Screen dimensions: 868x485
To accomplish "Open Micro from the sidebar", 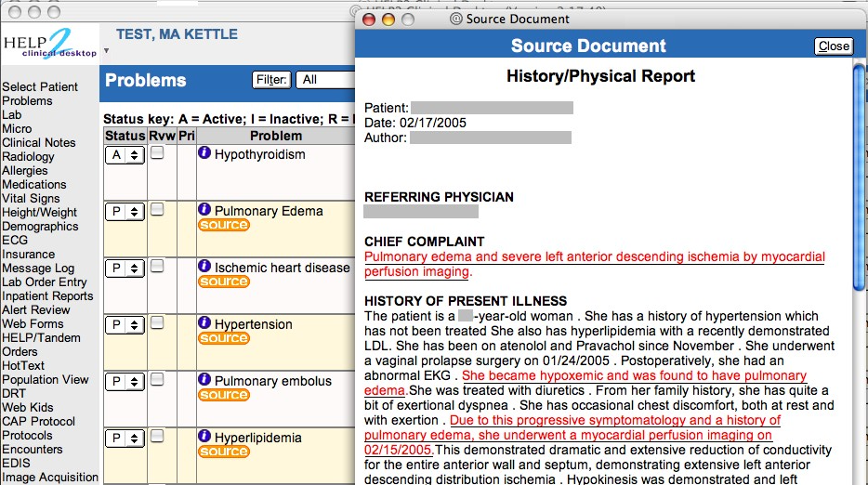I will click(17, 128).
